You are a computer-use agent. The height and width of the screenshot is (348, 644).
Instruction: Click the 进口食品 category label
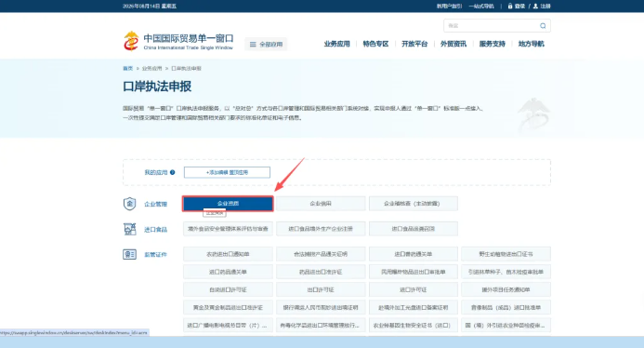(156, 230)
